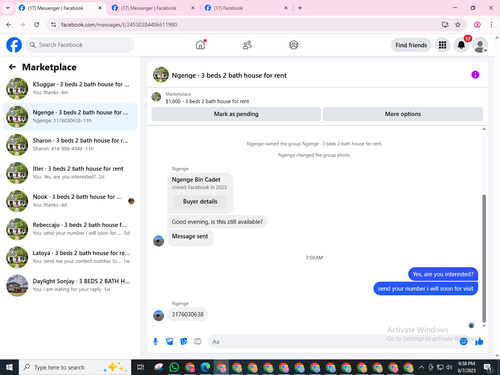500x375 pixels.
Task: Click the 3176030638 phone number message
Action: (x=187, y=314)
